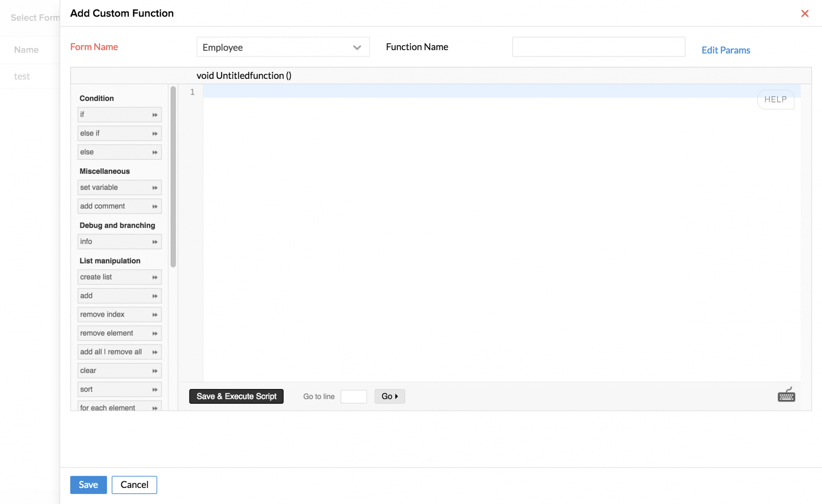Click the Function Name text field
822x504 pixels.
click(x=598, y=47)
